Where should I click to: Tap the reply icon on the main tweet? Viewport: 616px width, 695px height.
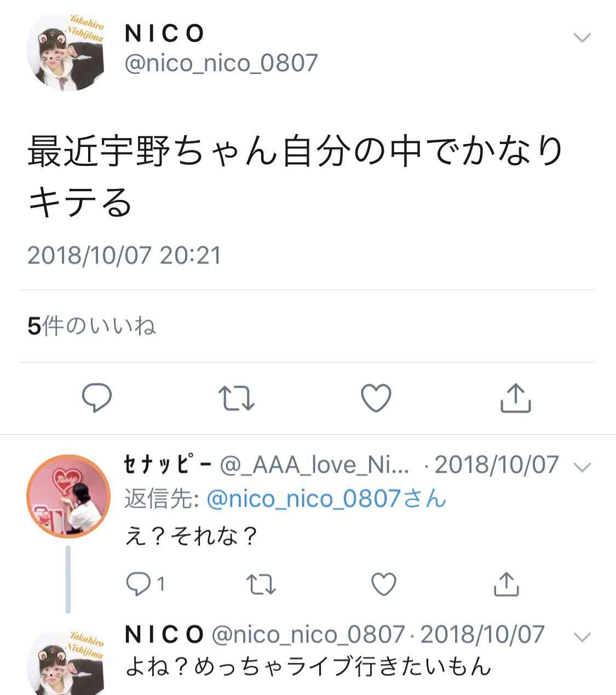click(97, 398)
